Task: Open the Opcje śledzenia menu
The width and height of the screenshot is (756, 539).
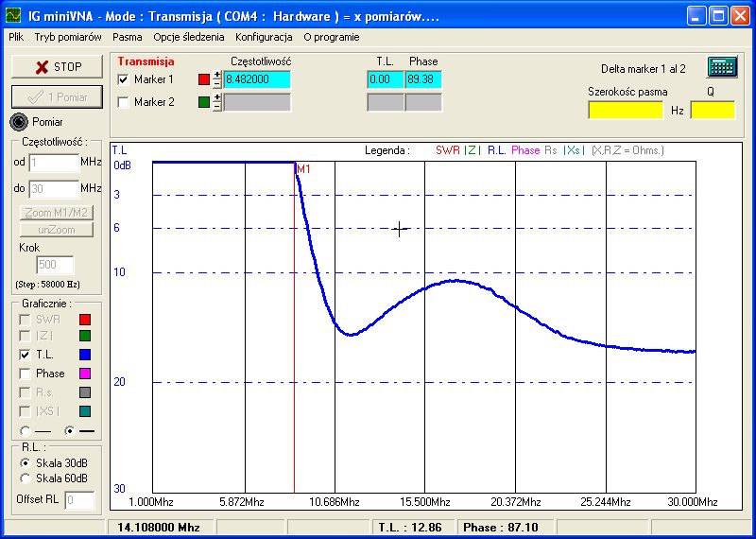Action: 189,37
